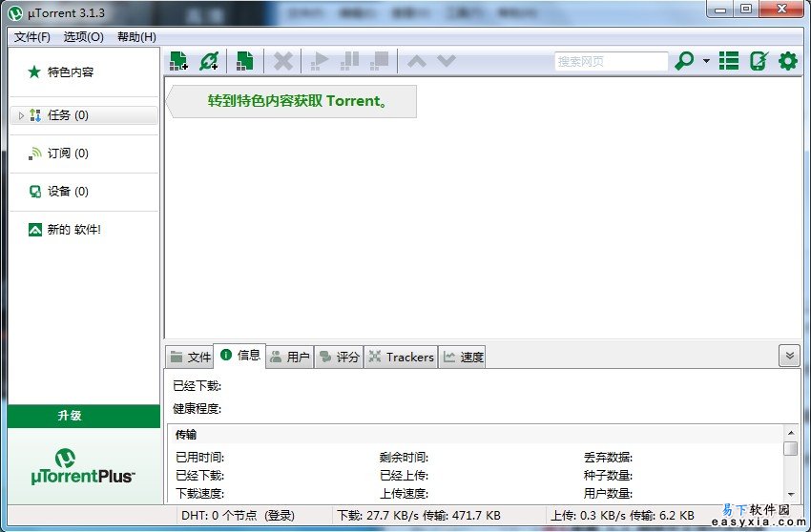The height and width of the screenshot is (532, 811).
Task: Click the device icon beside 设备
Action: coord(34,192)
